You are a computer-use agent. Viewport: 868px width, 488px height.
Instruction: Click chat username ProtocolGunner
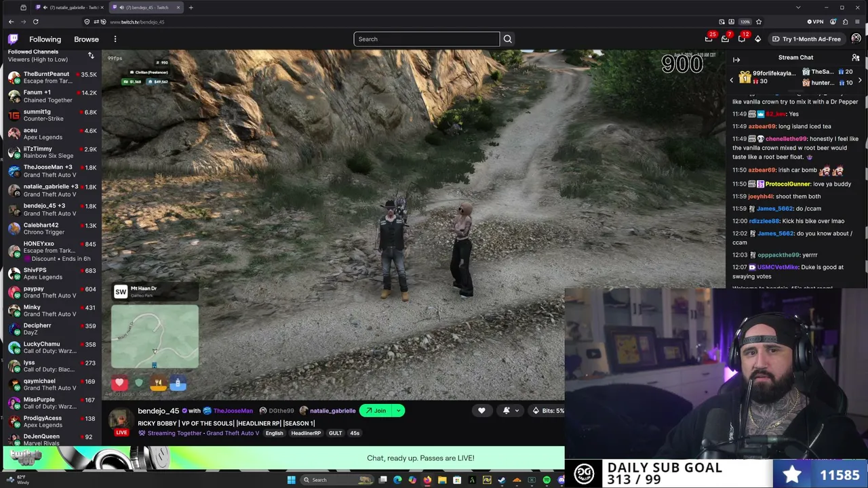(789, 184)
